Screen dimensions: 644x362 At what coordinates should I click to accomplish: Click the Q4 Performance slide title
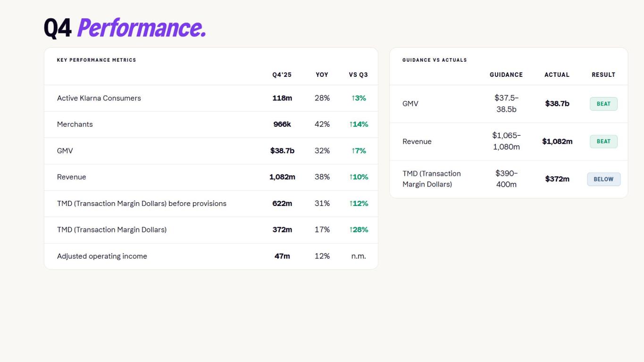pos(125,28)
